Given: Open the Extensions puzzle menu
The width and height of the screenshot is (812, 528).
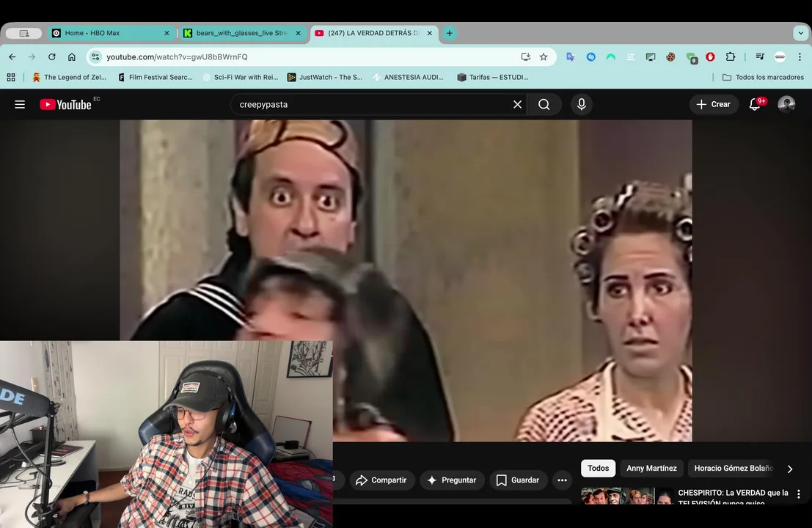Looking at the screenshot, I should [730, 57].
